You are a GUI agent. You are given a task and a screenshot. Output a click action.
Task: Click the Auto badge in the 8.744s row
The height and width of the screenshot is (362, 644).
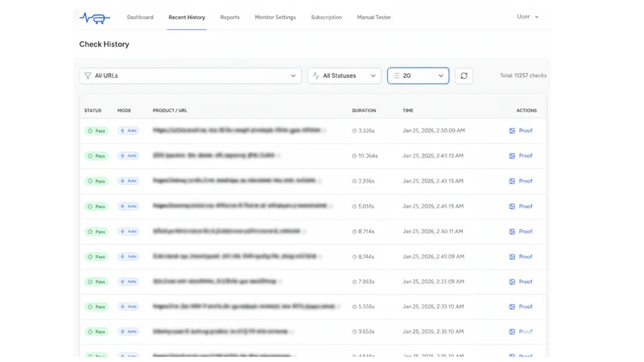[128, 257]
